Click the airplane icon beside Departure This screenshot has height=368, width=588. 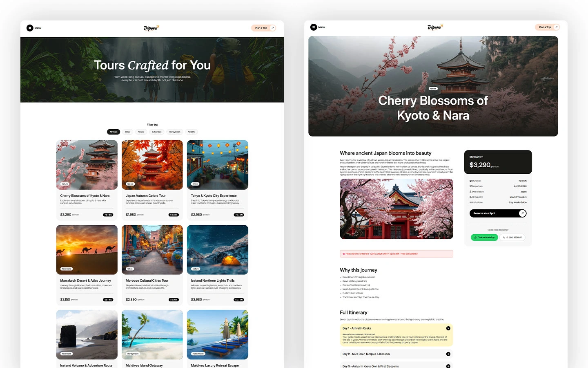pos(470,186)
